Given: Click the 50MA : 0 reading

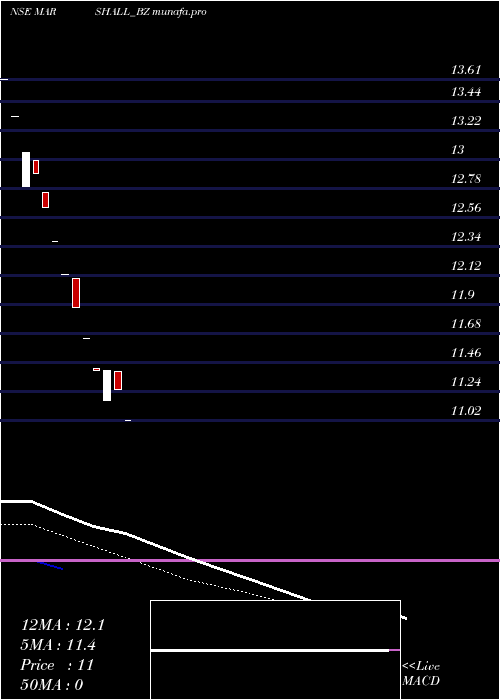Looking at the screenshot, I should coord(52,685).
